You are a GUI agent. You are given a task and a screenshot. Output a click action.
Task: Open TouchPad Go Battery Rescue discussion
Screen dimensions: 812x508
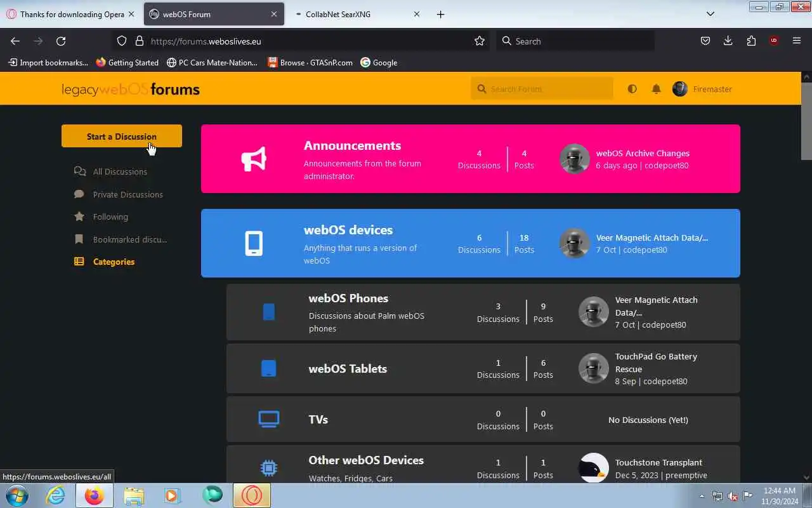pos(656,363)
